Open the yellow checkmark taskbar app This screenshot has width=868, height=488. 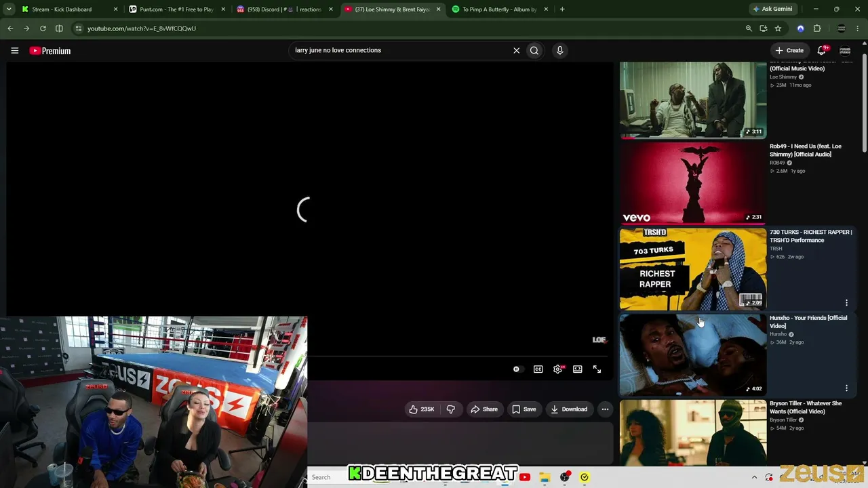click(585, 477)
